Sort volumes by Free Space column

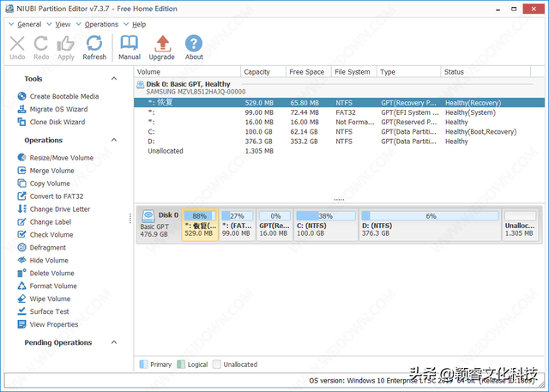(x=306, y=72)
